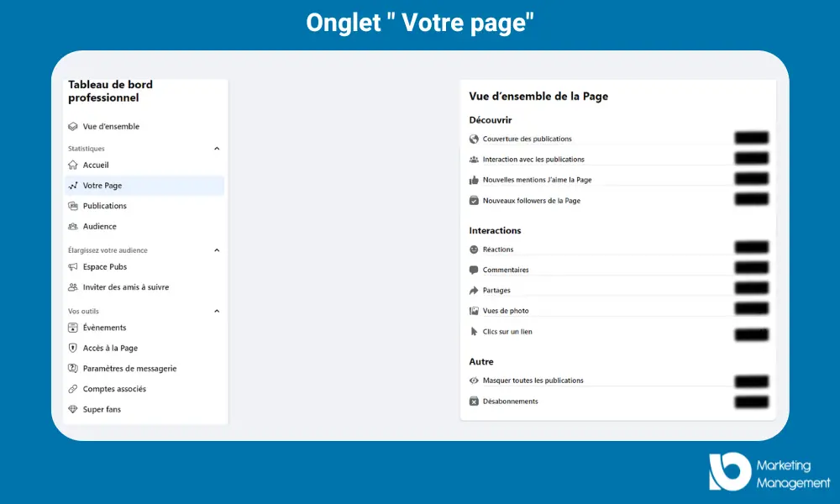Click Nouvelles mentions J'aime la Page label
Image resolution: width=840 pixels, height=504 pixels.
pyautogui.click(x=538, y=180)
